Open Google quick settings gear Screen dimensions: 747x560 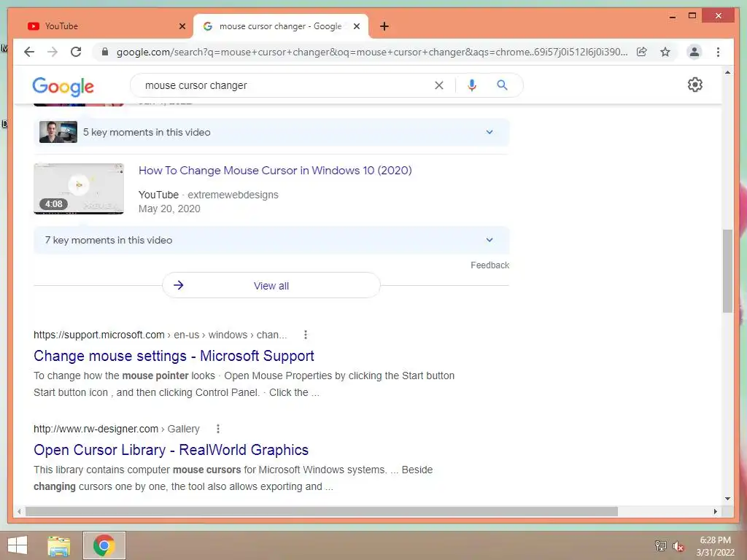click(x=694, y=85)
